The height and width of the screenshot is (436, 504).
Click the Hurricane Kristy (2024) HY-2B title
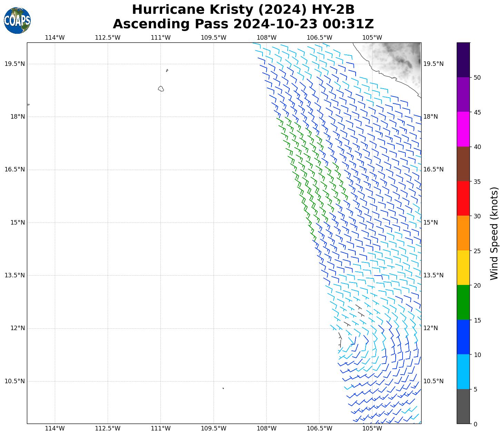(243, 9)
